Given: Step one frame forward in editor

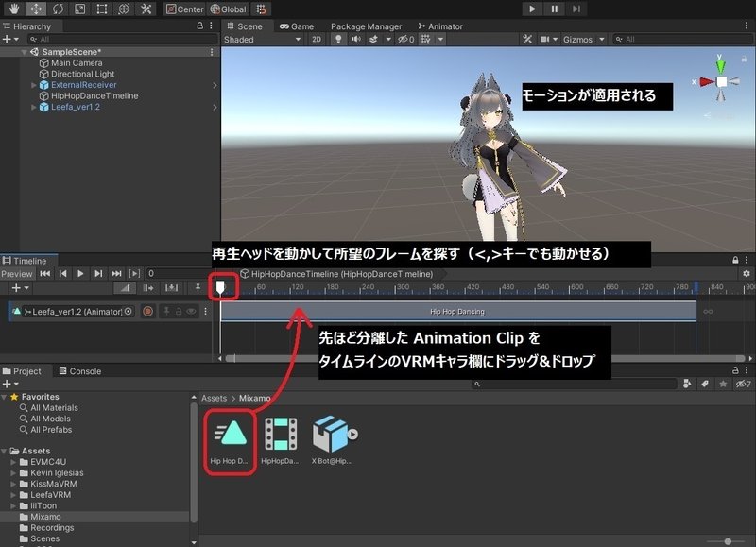Looking at the screenshot, I should tap(576, 9).
